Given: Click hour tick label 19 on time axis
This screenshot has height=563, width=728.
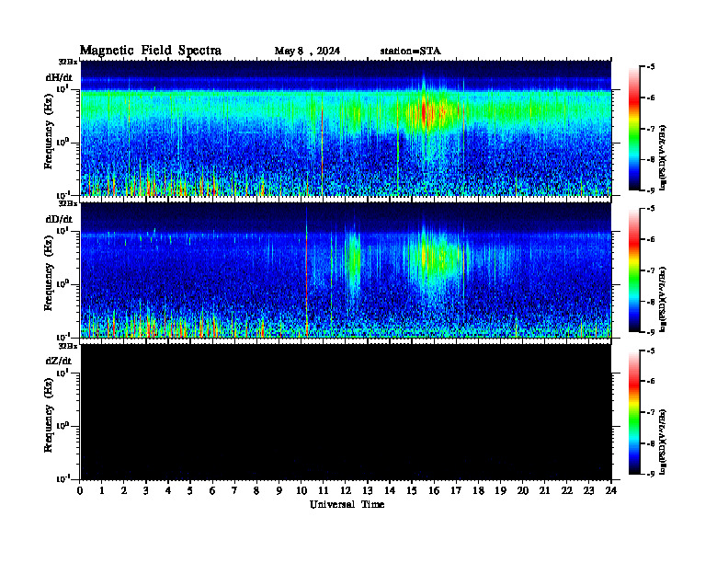Looking at the screenshot, I should coord(500,491).
